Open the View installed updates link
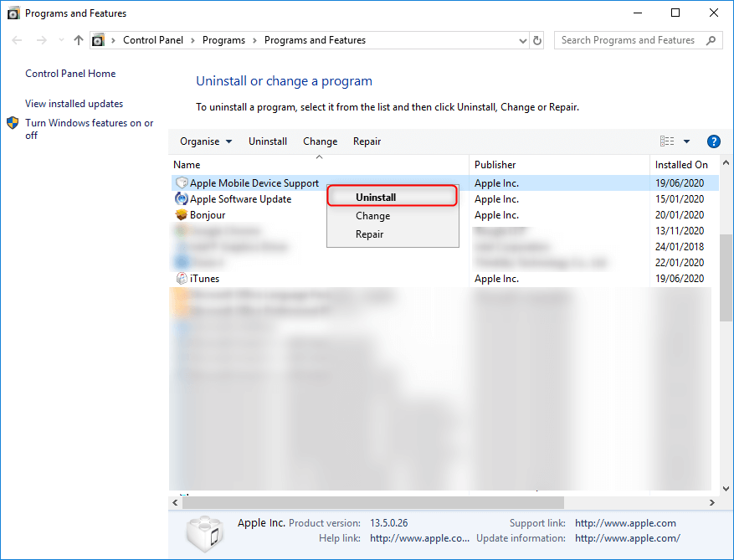 click(x=74, y=104)
